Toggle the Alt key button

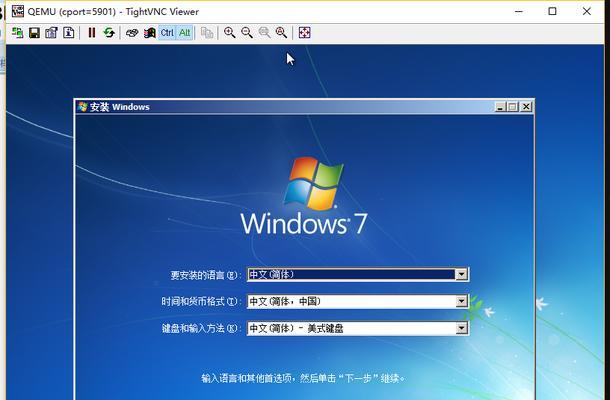(x=185, y=33)
